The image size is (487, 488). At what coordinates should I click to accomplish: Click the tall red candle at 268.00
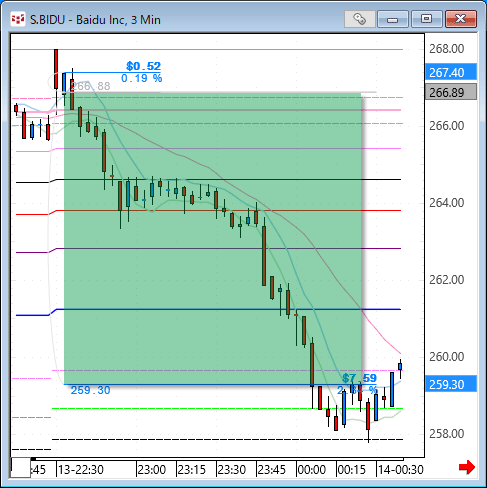56,69
